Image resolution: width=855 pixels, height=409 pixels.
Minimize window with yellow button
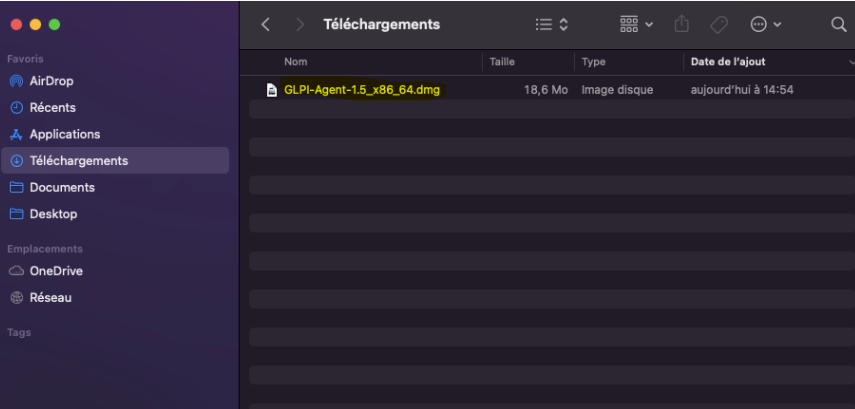pos(35,25)
